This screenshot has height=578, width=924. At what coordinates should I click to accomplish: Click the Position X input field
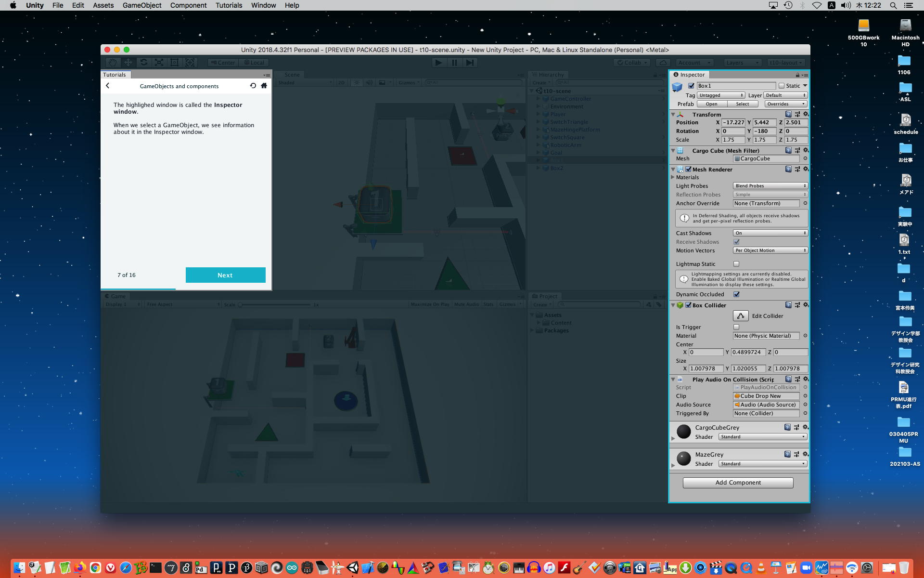[x=733, y=122]
